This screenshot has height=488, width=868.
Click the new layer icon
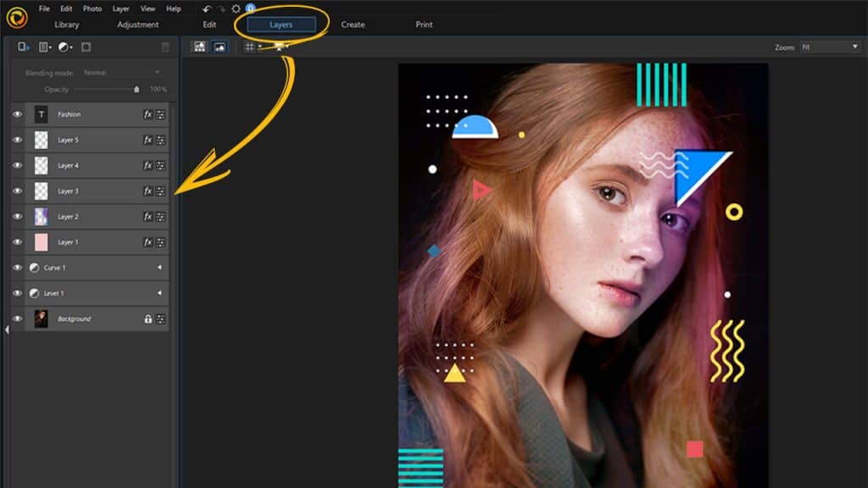tap(23, 47)
